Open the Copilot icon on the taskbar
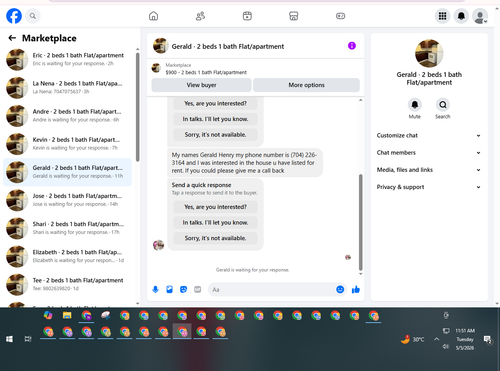The height and width of the screenshot is (371, 500). [48, 315]
